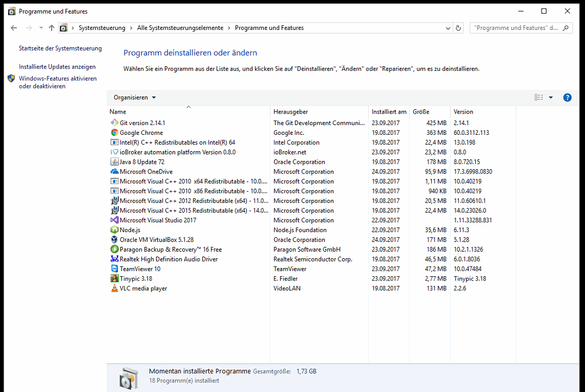
Task: Sort by the Größe column header
Action: tap(430, 111)
